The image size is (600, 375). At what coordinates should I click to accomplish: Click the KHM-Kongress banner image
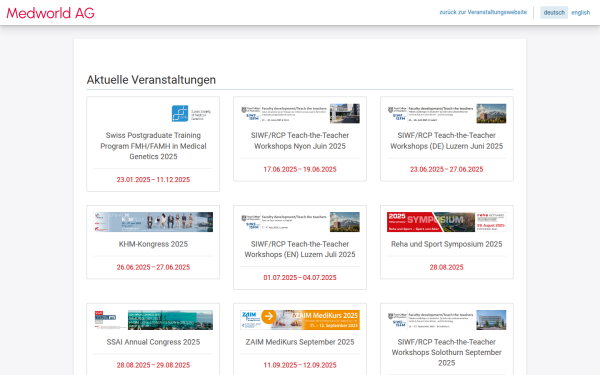tap(153, 222)
